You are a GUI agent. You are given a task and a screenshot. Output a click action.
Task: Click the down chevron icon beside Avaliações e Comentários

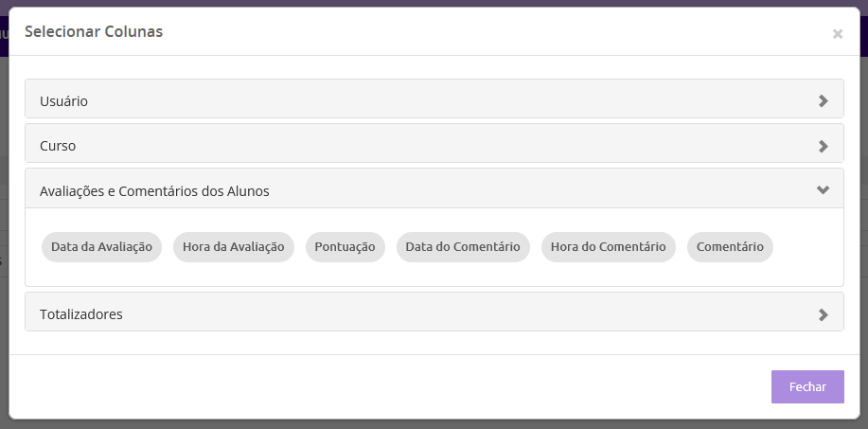[824, 189]
